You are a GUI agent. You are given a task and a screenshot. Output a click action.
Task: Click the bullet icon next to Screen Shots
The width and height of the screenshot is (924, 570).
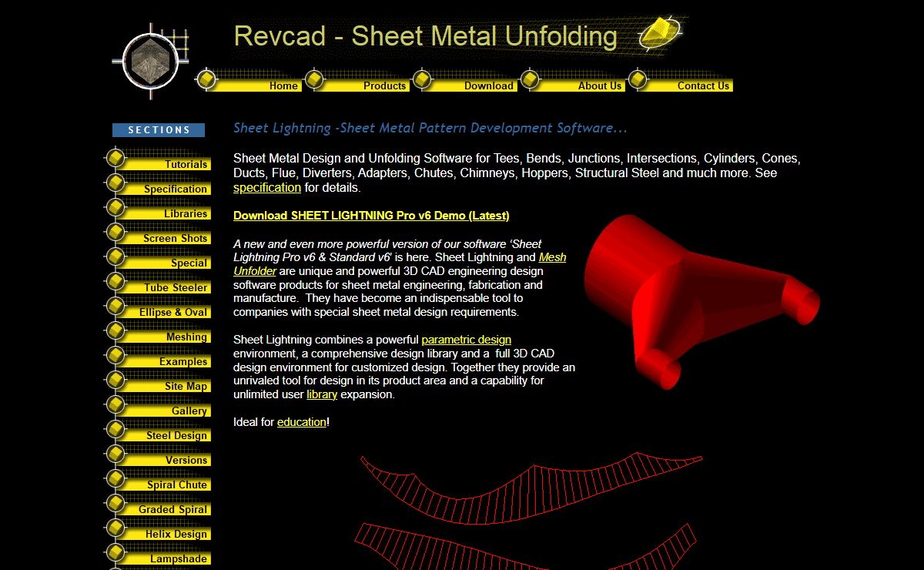tap(115, 233)
